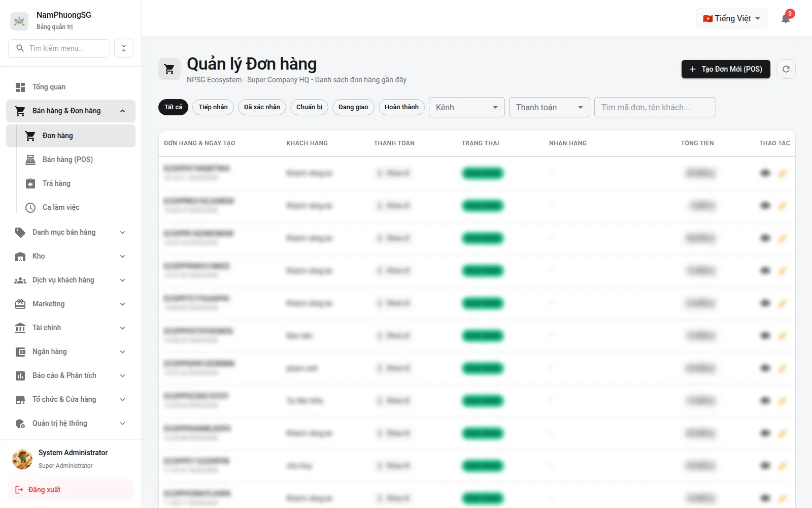The height and width of the screenshot is (508, 812).
Task: Click the System Administrator avatar
Action: [x=22, y=459]
